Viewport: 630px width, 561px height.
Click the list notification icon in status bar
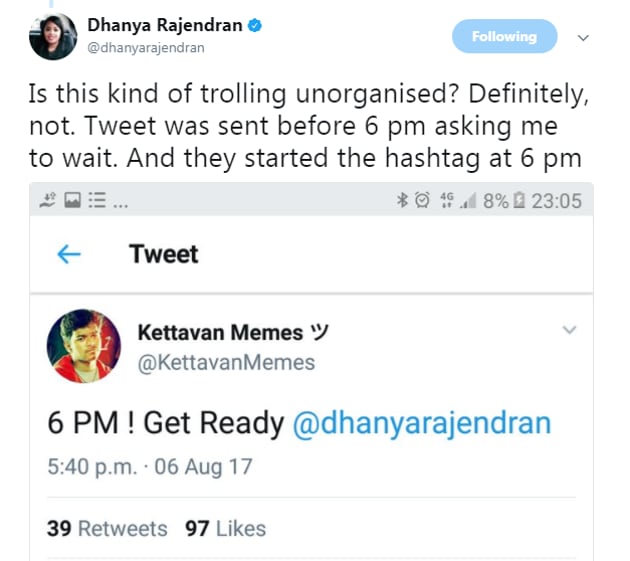[x=97, y=200]
